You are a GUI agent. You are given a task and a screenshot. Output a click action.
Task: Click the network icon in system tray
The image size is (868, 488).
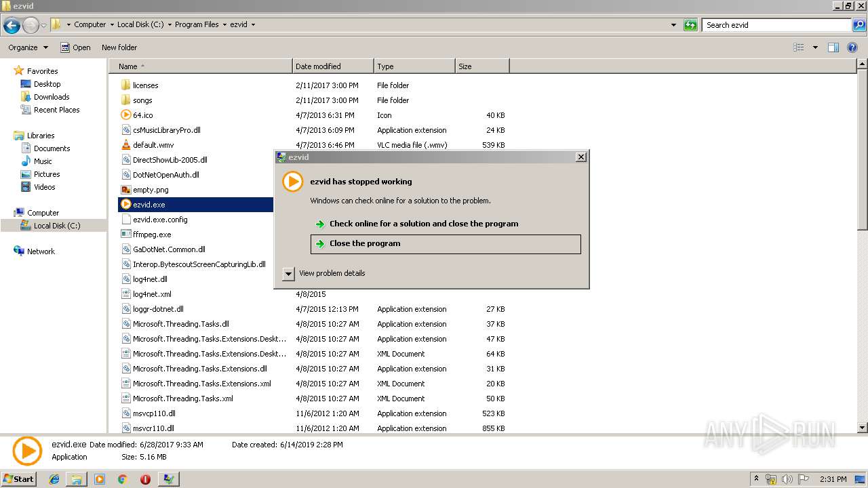tap(772, 479)
